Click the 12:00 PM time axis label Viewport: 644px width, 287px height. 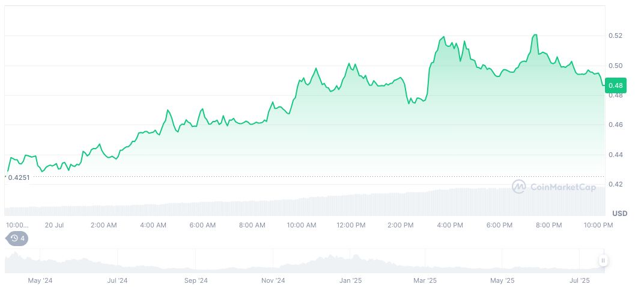click(351, 225)
